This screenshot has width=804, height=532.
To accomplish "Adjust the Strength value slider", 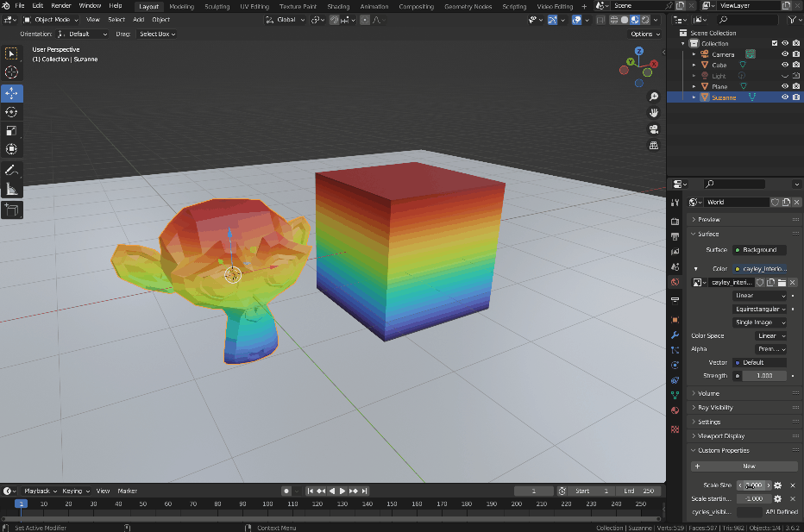I will [x=760, y=376].
